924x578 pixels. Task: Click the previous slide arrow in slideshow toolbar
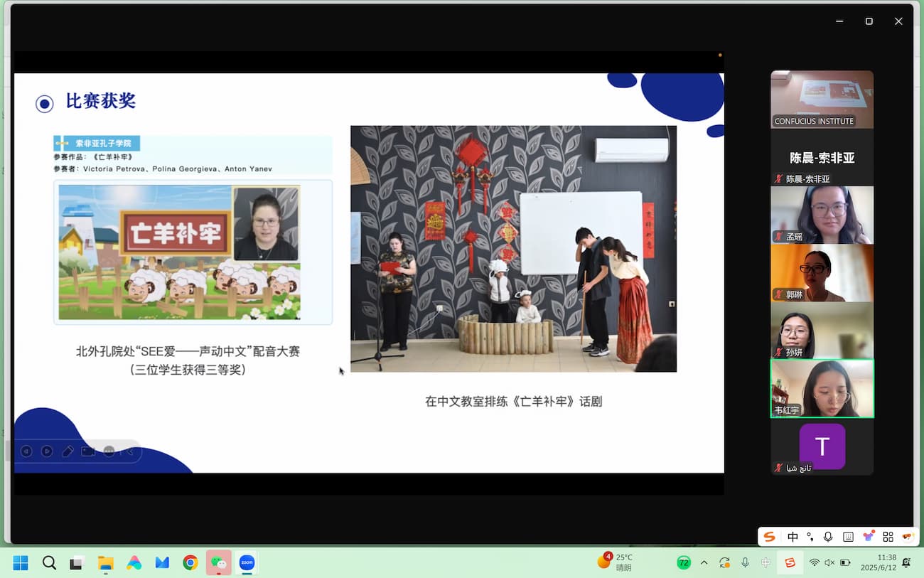tap(26, 451)
